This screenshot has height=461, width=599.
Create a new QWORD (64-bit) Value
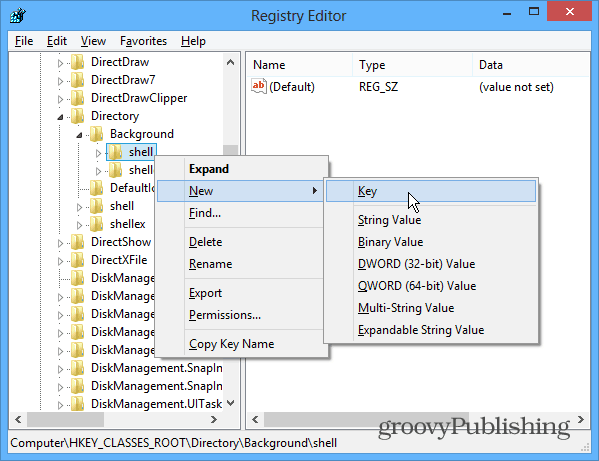click(x=431, y=286)
